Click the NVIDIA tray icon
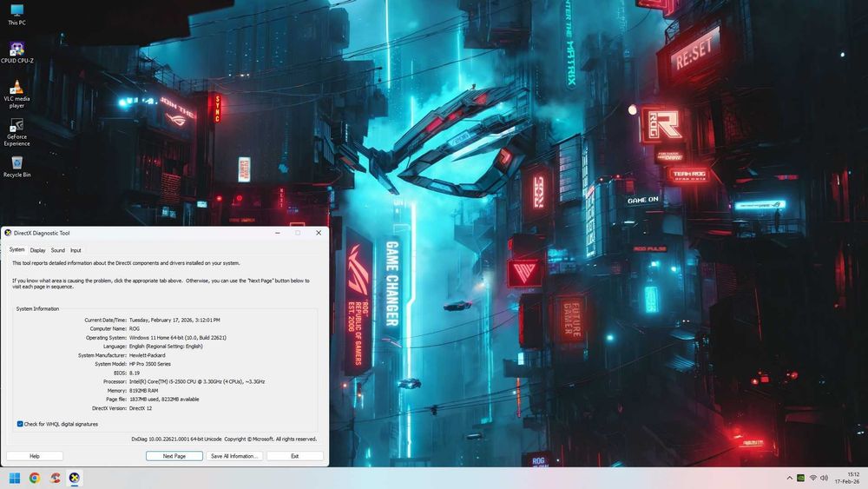 (800, 478)
